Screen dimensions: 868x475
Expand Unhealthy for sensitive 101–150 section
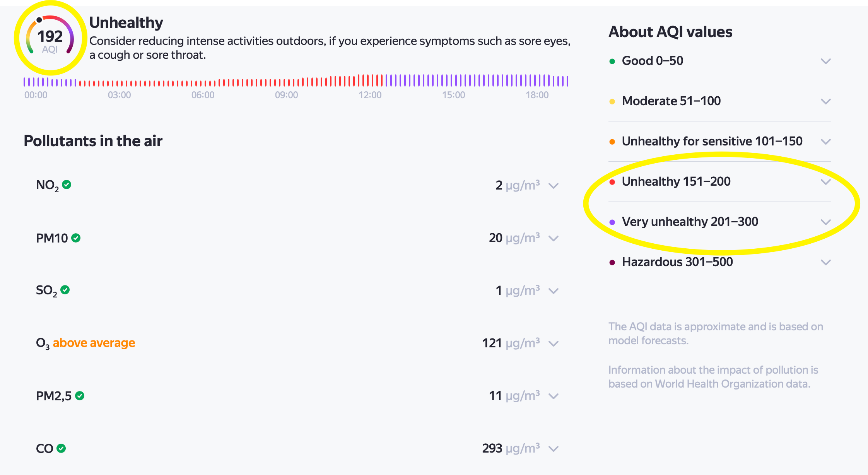point(825,142)
